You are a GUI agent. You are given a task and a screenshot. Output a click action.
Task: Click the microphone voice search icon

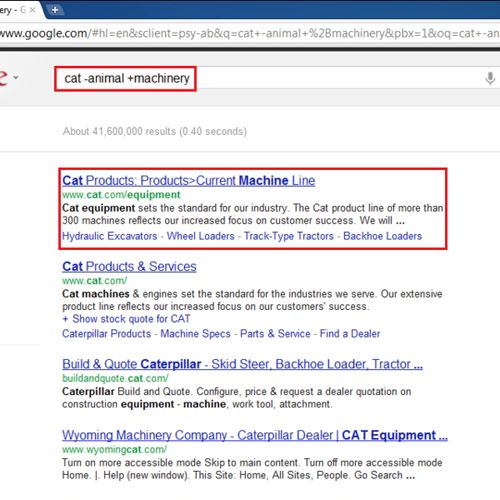(490, 79)
